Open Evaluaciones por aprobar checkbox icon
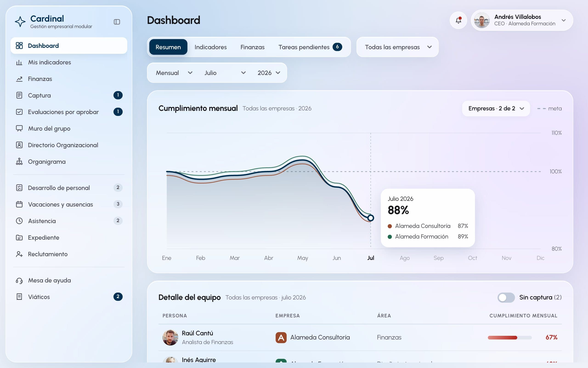The image size is (588, 368). (x=19, y=112)
